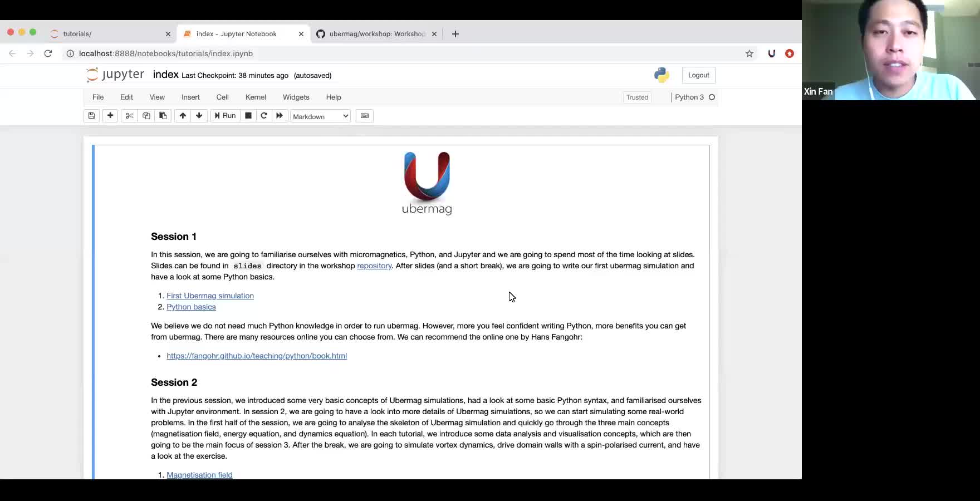The height and width of the screenshot is (501, 980).
Task: Click the Logout button
Action: click(x=698, y=75)
